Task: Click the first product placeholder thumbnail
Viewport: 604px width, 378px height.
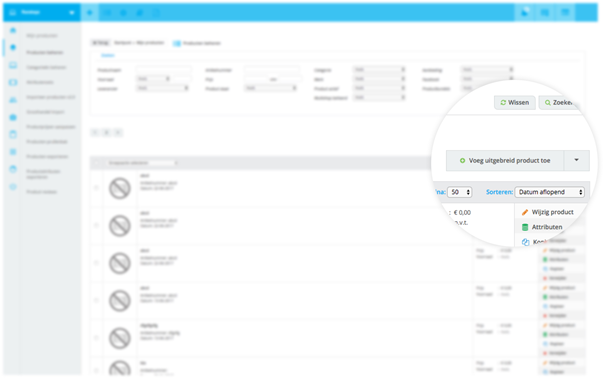Action: pos(120,188)
